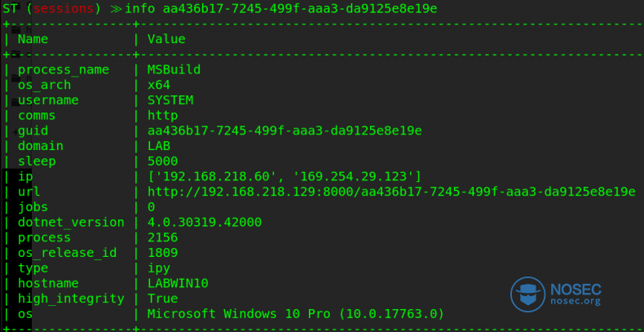Select the info command GUID in prompt
The height and width of the screenshot is (332, 644).
[300, 8]
